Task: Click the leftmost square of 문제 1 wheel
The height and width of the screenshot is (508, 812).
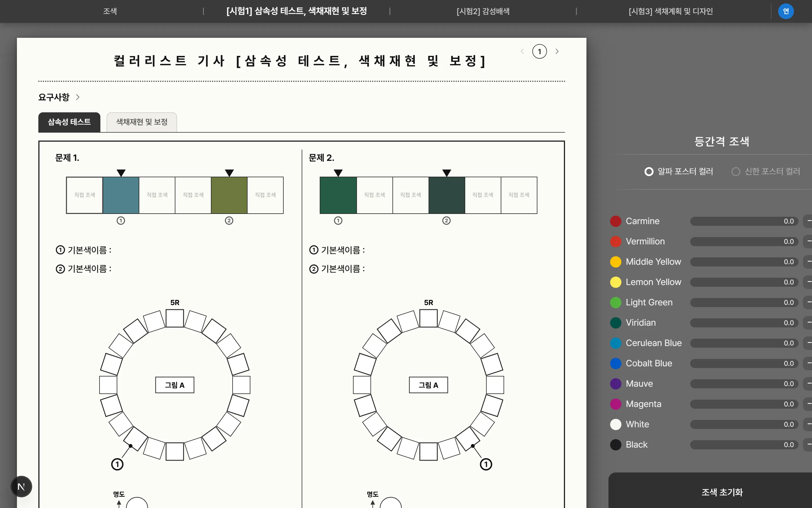Action: 108,385
